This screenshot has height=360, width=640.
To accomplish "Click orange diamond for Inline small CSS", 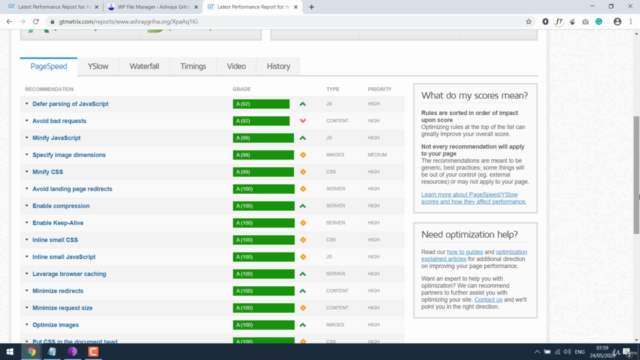I will pos(303,240).
